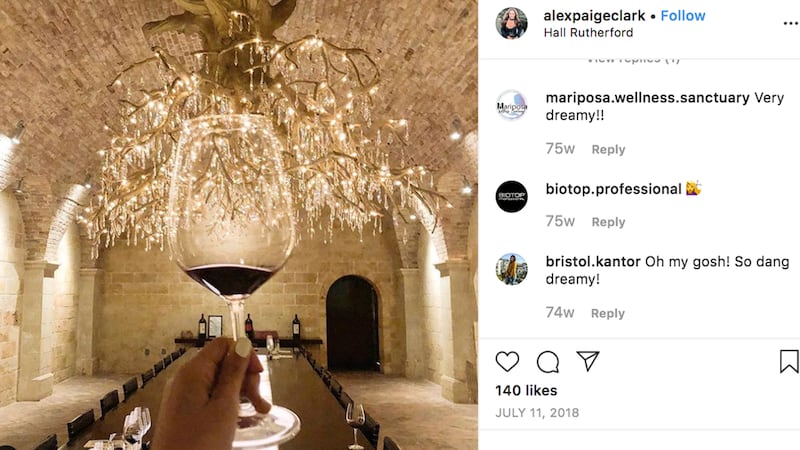Follow alexpaigeclark
The image size is (800, 450).
point(683,16)
